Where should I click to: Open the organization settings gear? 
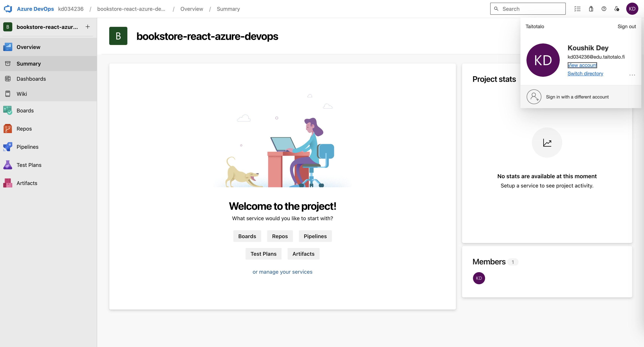[x=617, y=9]
